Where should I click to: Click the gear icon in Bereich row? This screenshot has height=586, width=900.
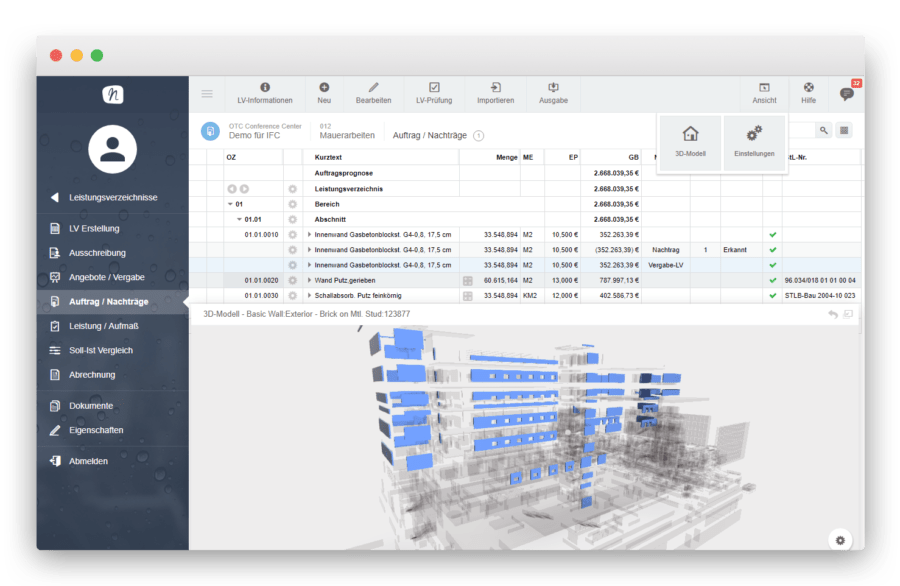(292, 204)
